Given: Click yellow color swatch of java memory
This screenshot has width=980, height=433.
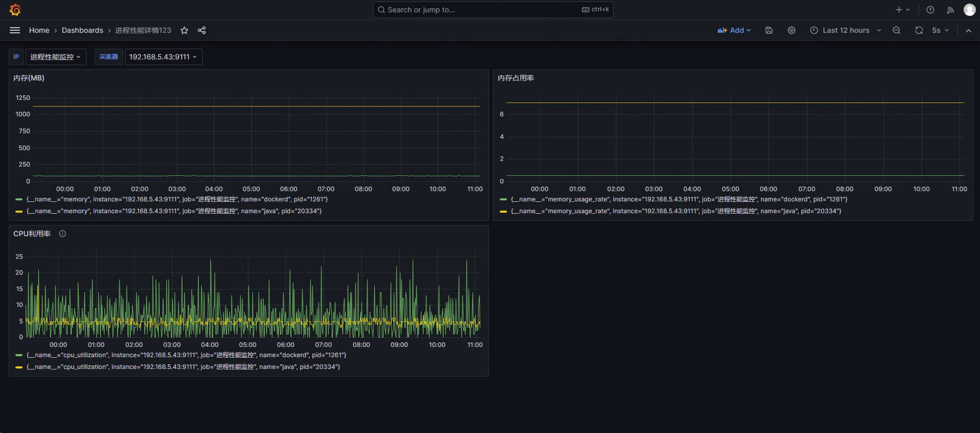Looking at the screenshot, I should 19,211.
